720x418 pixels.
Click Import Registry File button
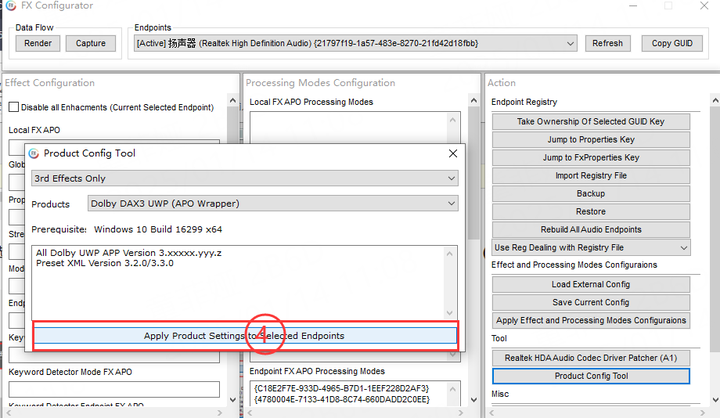[590, 175]
